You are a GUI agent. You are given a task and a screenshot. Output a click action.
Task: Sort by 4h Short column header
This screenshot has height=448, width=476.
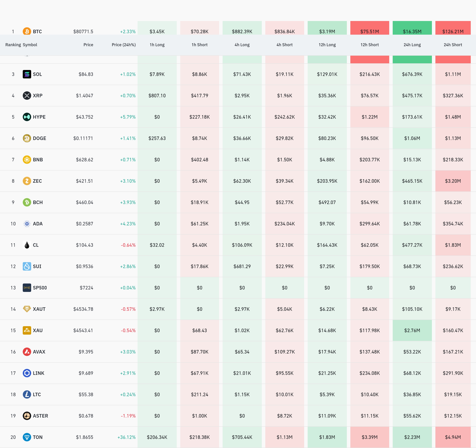(x=285, y=45)
